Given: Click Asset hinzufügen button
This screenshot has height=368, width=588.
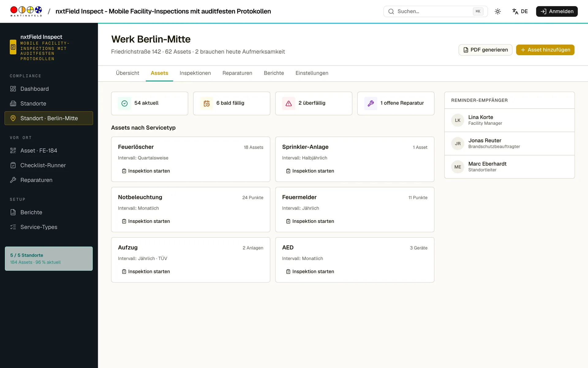Looking at the screenshot, I should tap(545, 50).
